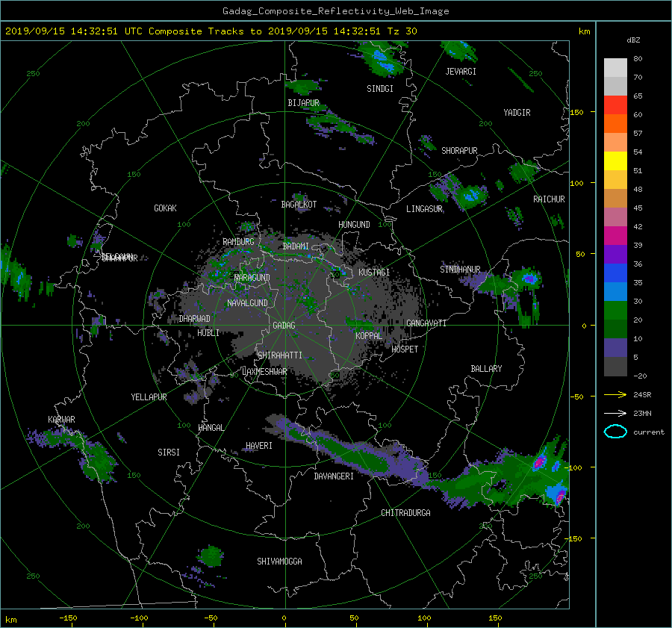672x628 pixels.
Task: Select the DHARWAD label
Action: click(194, 319)
